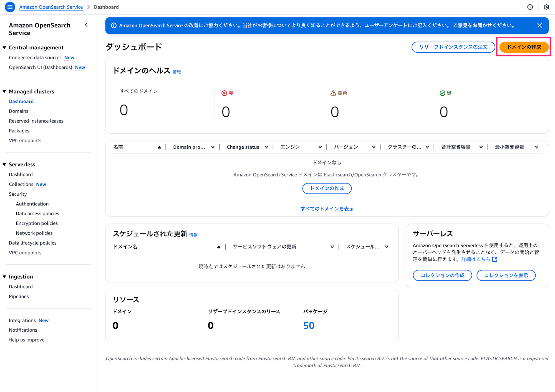Open Dashboard under Ingestion
This screenshot has height=392, width=555.
21,287
